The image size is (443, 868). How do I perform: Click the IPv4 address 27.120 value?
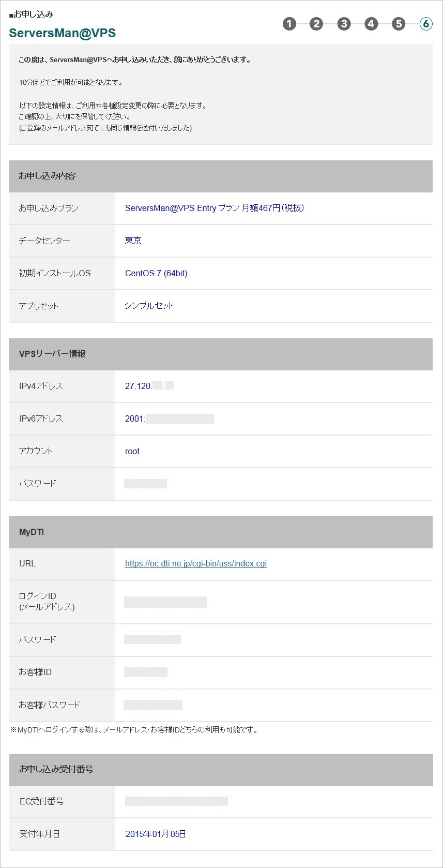click(x=149, y=386)
